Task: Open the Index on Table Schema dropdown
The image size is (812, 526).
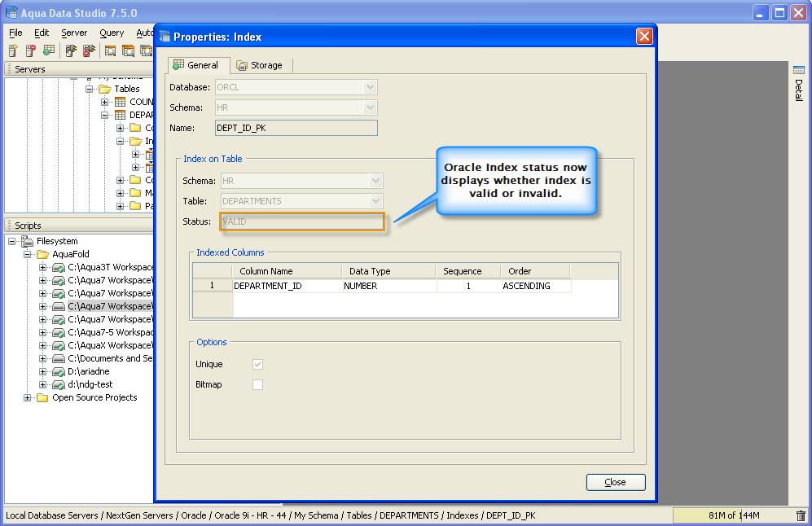Action: coord(376,181)
